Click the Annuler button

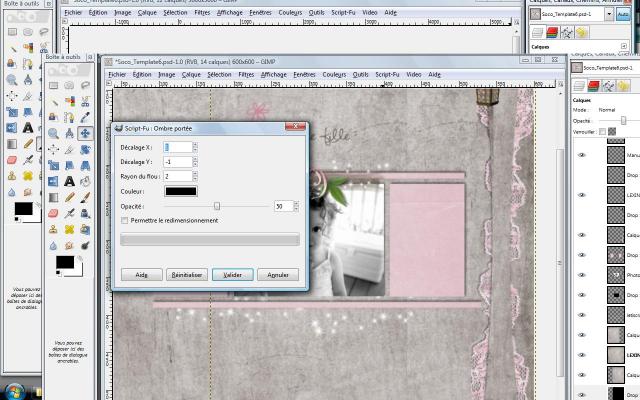278,275
